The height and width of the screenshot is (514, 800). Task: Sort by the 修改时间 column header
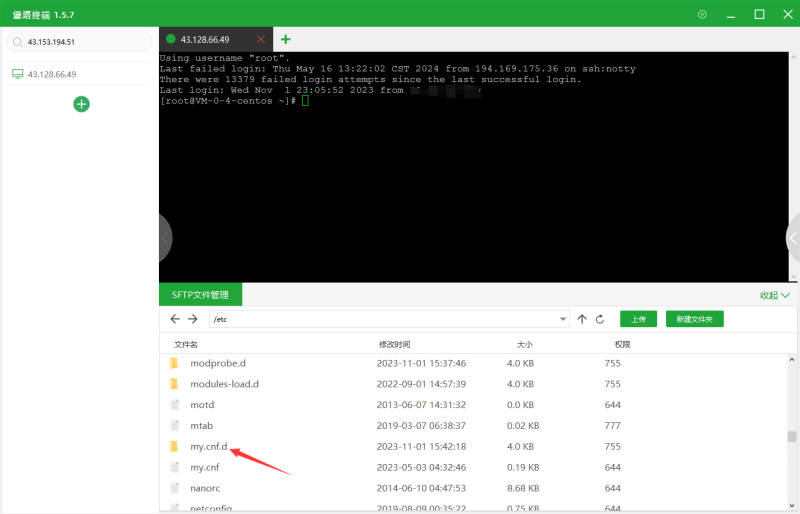click(394, 345)
